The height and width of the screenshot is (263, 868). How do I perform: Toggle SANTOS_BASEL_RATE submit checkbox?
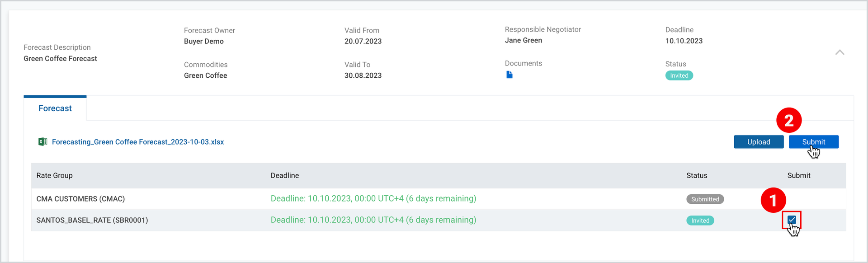(792, 220)
